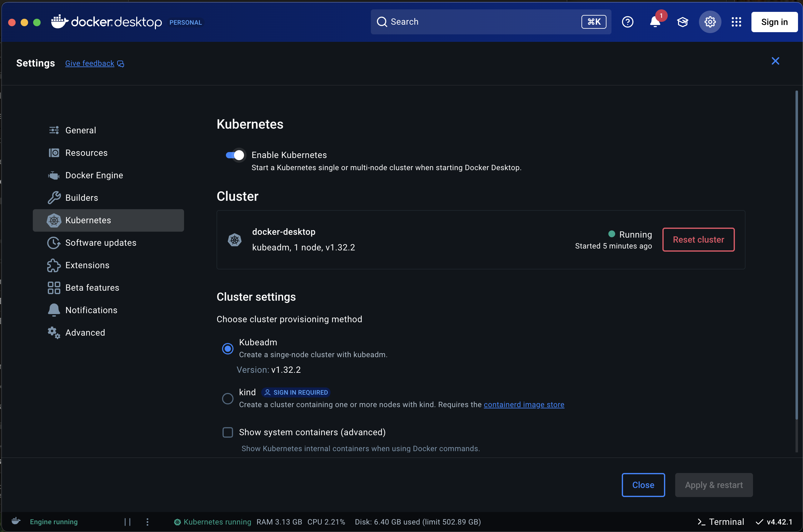Screen dimensions: 803x532
Task: Click the RAM 3.13 GB status
Action: point(279,522)
